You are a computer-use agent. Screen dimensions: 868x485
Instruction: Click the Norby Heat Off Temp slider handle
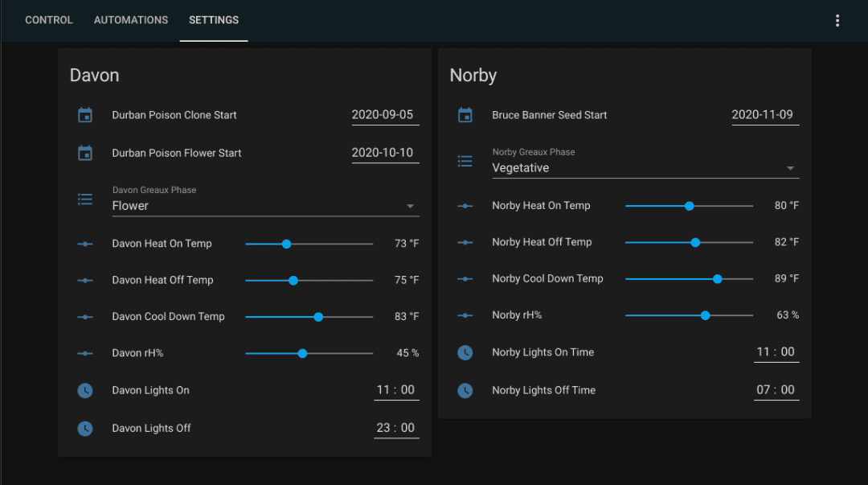coord(695,242)
